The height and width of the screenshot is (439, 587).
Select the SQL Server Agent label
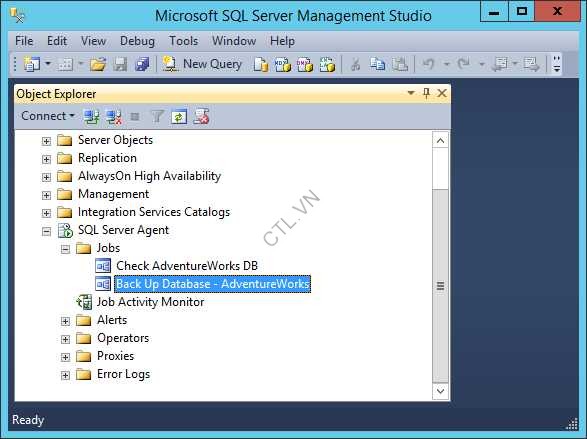(x=123, y=230)
